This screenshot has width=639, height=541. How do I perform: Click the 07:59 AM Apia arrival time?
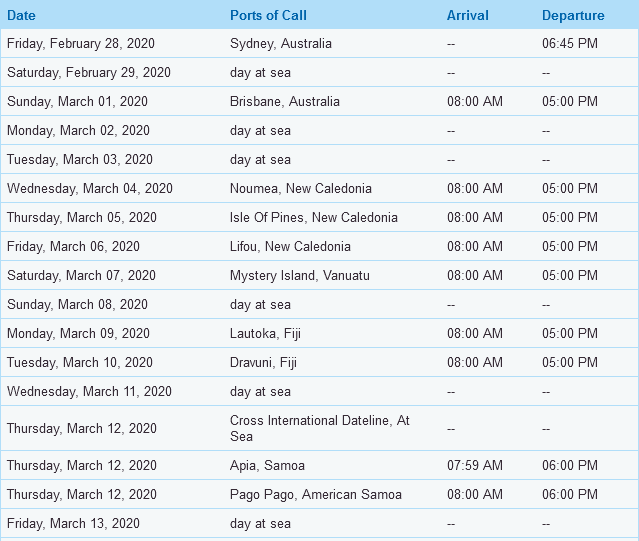click(475, 465)
